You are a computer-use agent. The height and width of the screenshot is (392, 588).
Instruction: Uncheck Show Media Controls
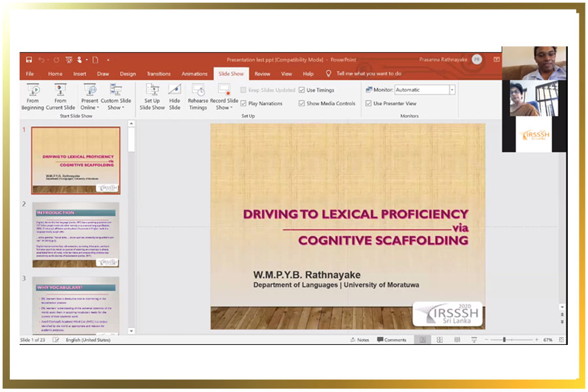tap(301, 103)
